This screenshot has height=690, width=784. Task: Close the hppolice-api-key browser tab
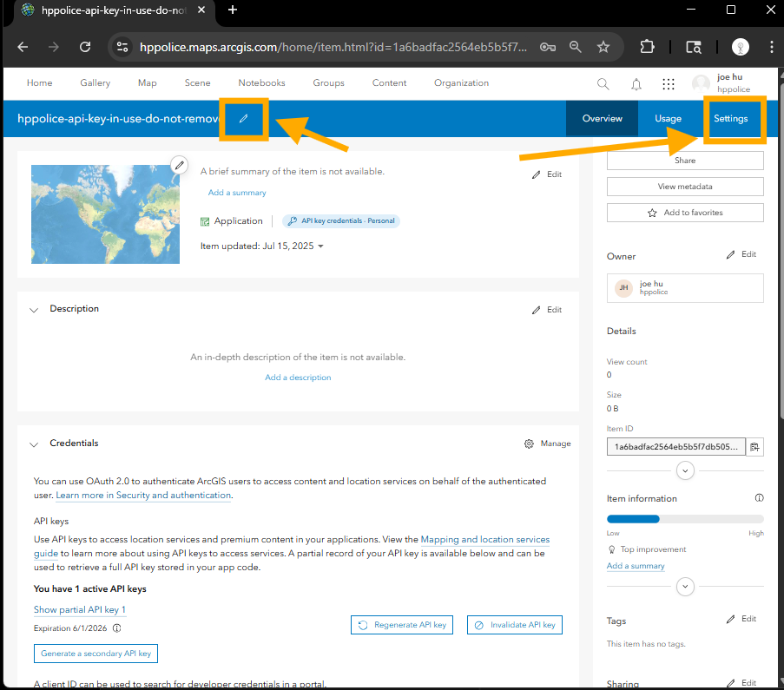[201, 10]
